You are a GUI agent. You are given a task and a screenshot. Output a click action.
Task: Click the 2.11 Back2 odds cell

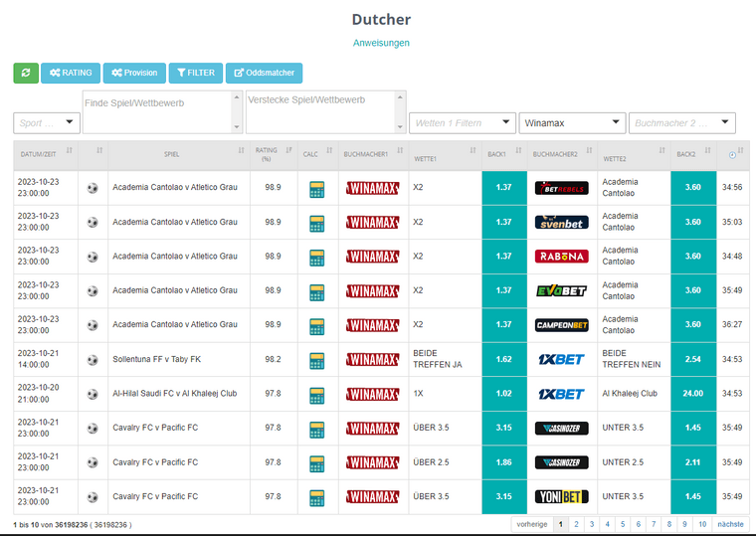693,462
